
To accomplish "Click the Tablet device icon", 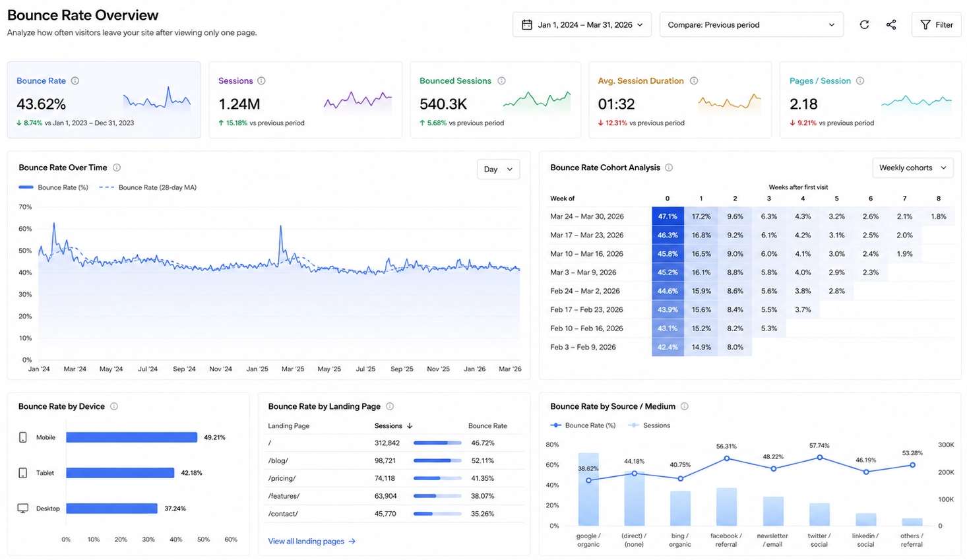I will tap(23, 473).
